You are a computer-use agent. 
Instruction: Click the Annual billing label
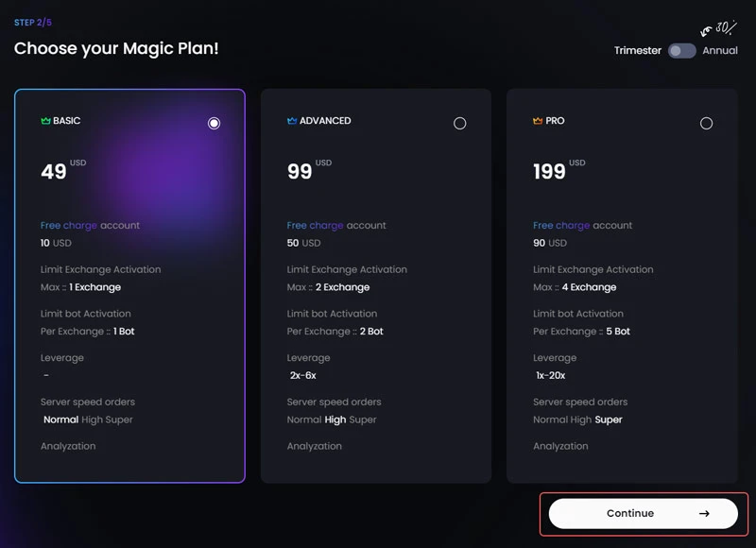point(720,51)
